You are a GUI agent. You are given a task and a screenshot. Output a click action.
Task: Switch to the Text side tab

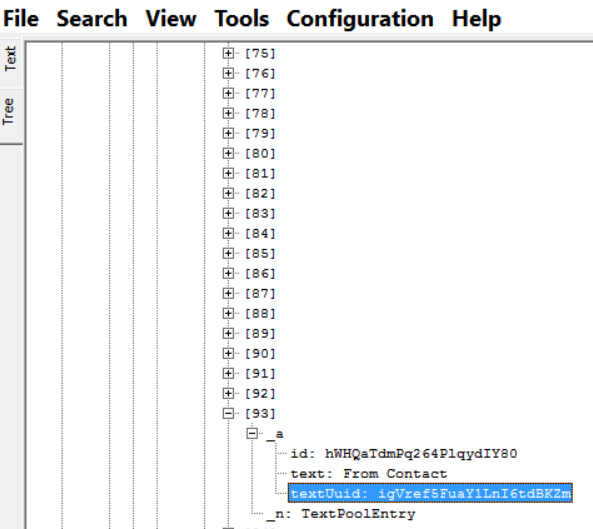click(11, 59)
